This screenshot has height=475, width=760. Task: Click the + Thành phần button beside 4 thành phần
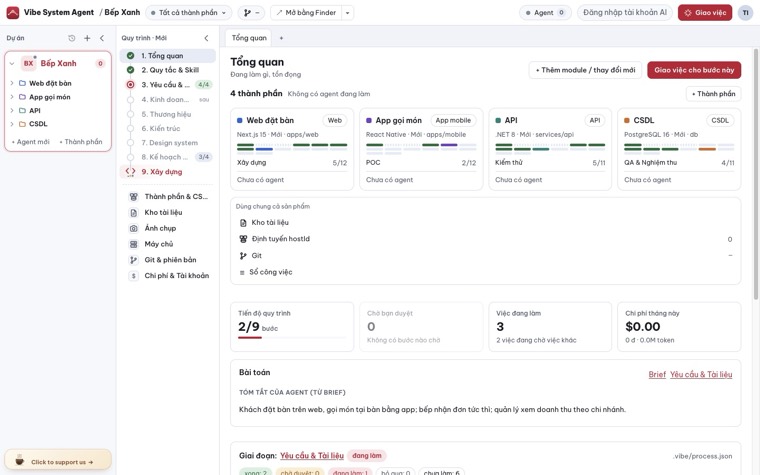click(x=713, y=94)
